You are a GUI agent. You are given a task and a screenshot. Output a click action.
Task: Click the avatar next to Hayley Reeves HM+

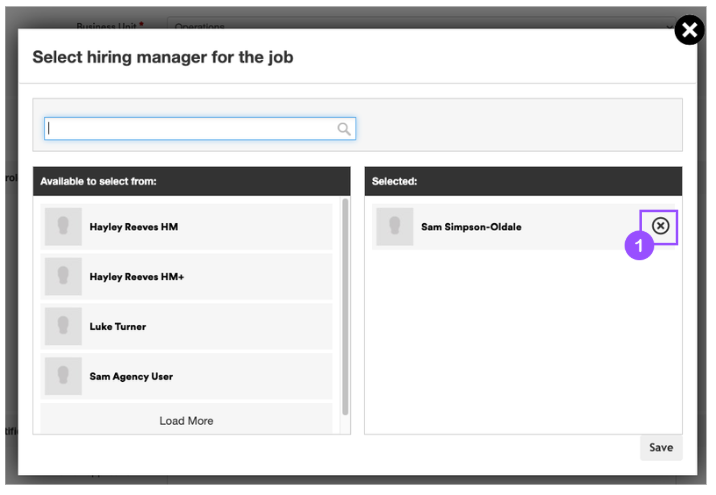[x=63, y=277]
